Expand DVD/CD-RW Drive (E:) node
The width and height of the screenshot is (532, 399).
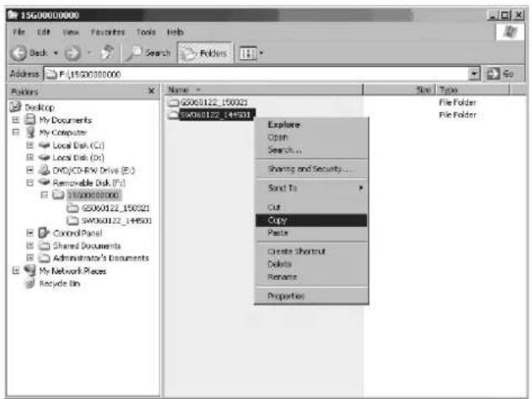[30, 170]
